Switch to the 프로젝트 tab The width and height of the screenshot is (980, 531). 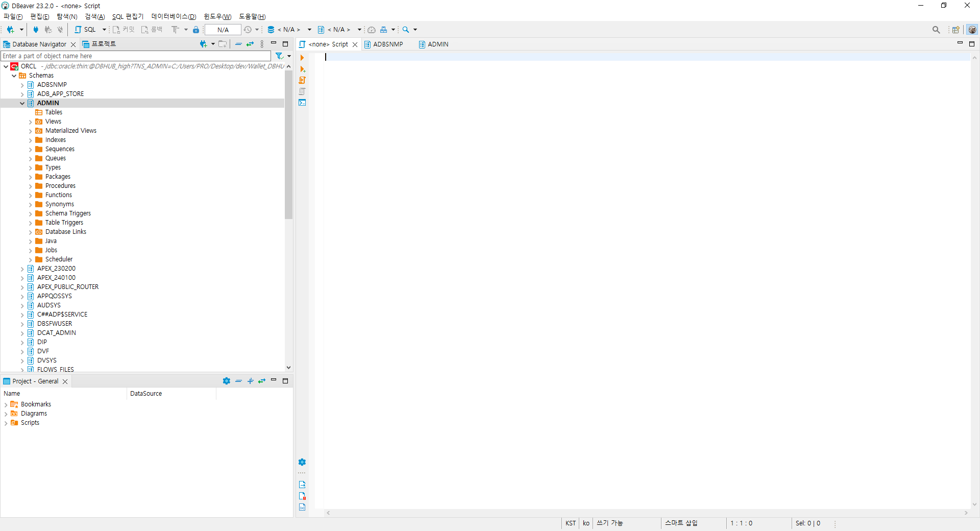100,44
